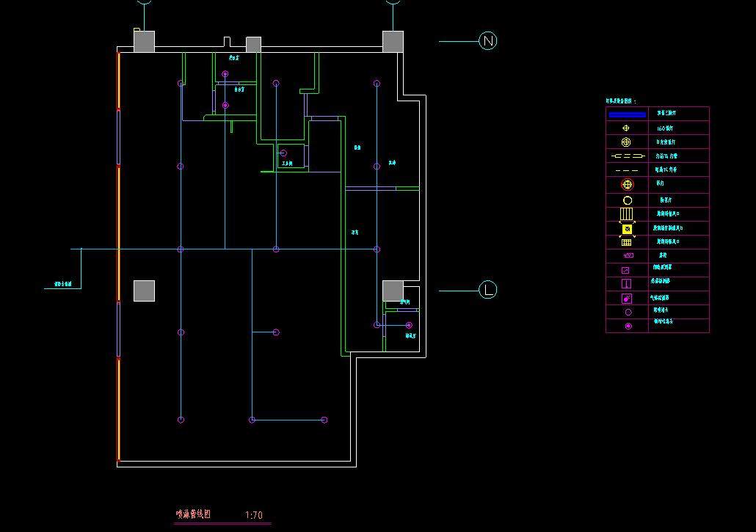Image resolution: width=756 pixels, height=532 pixels.
Task: Pick the plain yellow circle legend symbol
Action: pyautogui.click(x=628, y=200)
